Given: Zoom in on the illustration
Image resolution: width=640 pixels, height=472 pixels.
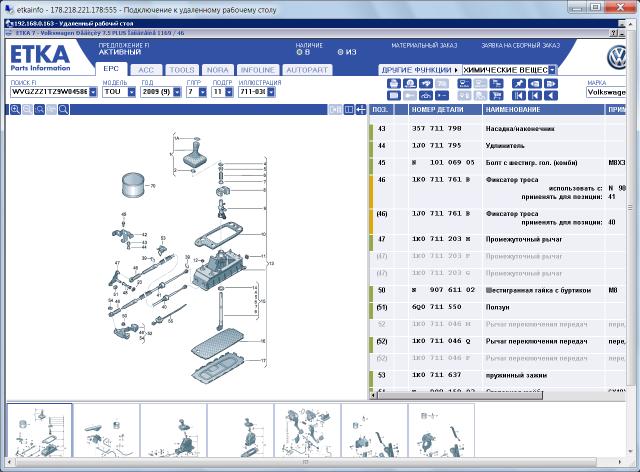Looking at the screenshot, I should tap(15, 109).
